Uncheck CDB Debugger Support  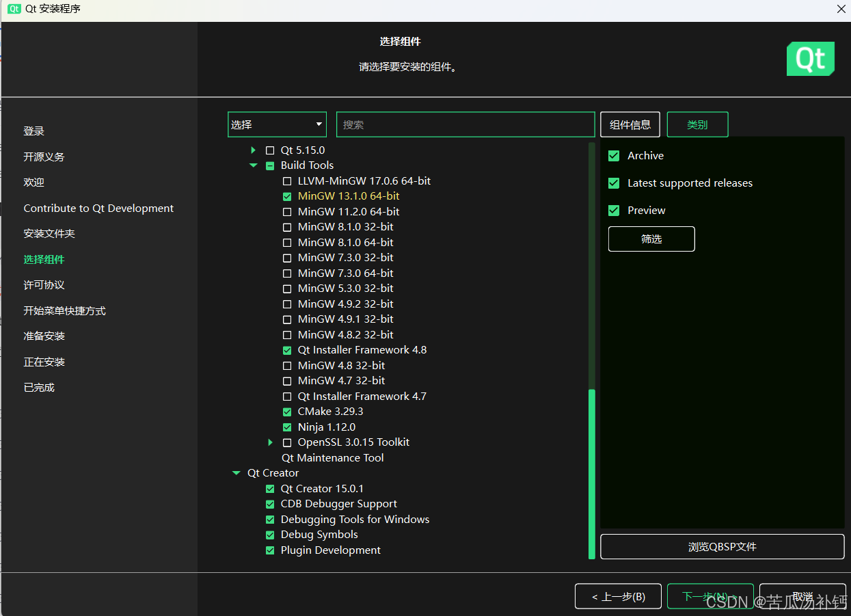[270, 504]
